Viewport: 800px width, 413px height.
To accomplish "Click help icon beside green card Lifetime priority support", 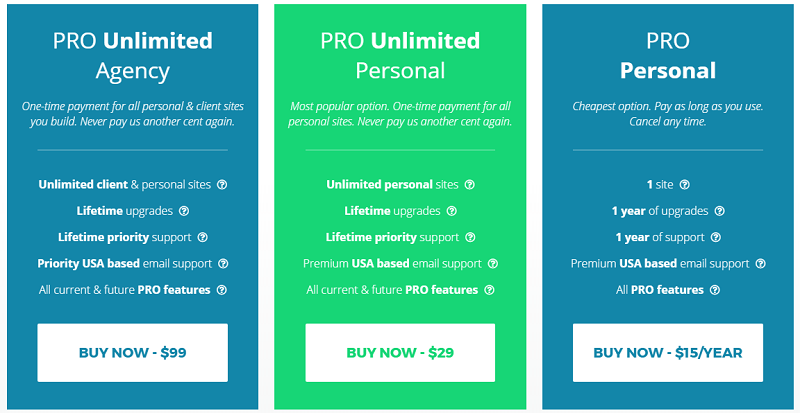I will point(470,238).
